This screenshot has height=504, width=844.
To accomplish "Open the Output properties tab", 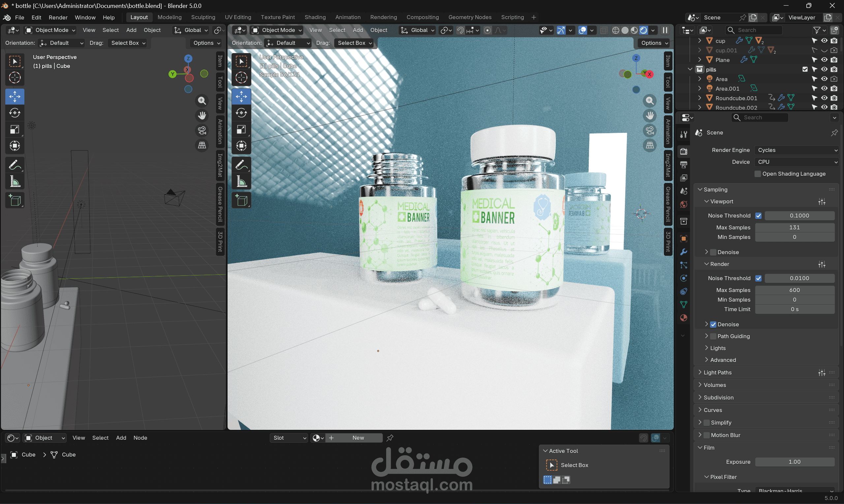I will 684,165.
